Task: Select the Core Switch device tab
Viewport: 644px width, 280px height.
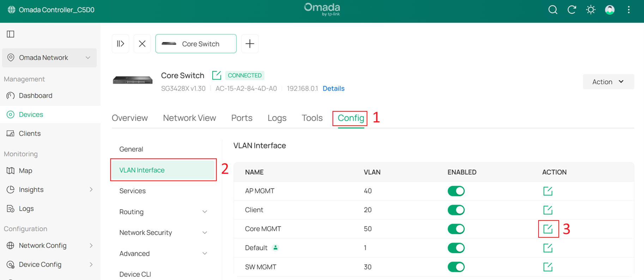Action: pos(196,44)
